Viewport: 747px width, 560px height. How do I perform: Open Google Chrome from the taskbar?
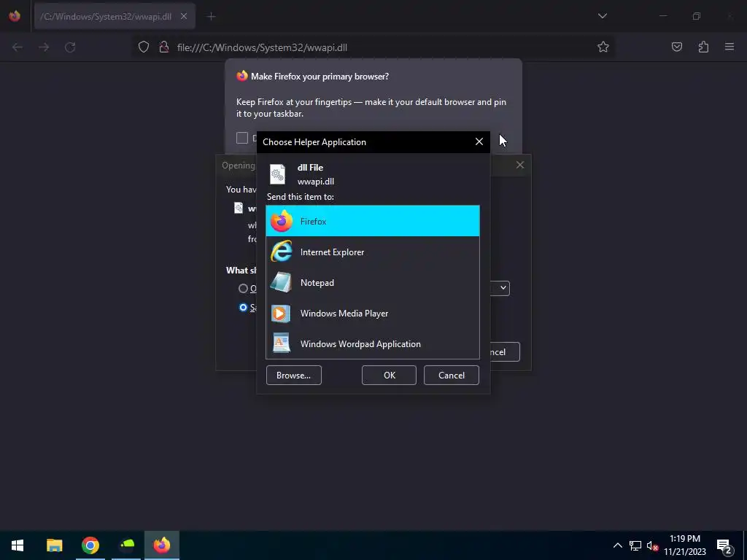[x=90, y=545]
